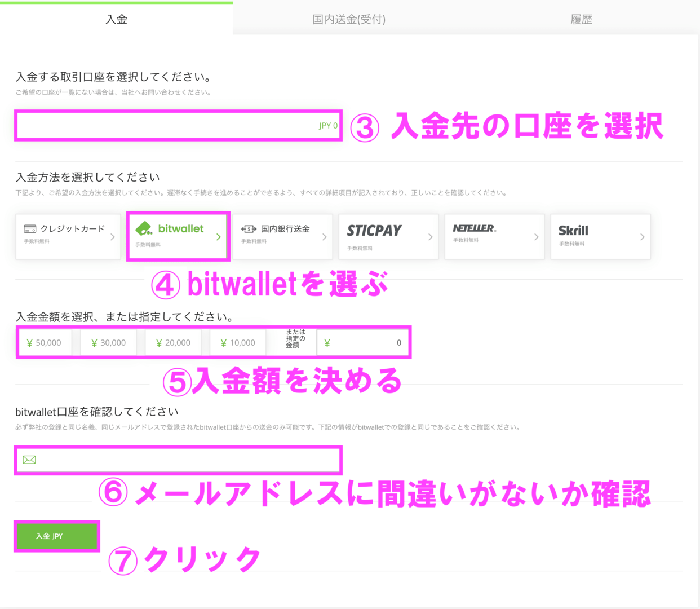Expand the 国内銀行送金 chevron arrow
The width and height of the screenshot is (700, 609).
click(x=325, y=237)
